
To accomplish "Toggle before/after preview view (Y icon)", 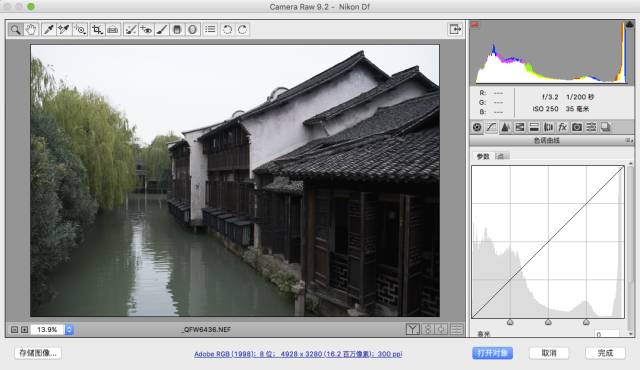I will coord(413,329).
